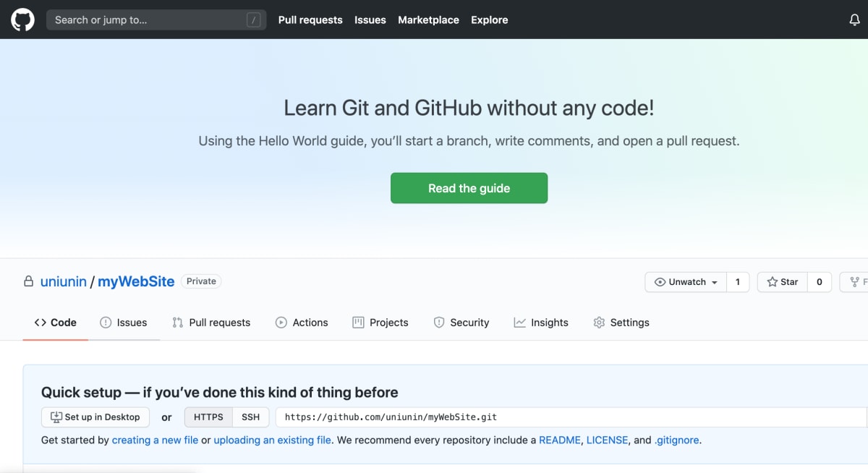
Task: Open the watchers count 1
Action: (x=738, y=282)
